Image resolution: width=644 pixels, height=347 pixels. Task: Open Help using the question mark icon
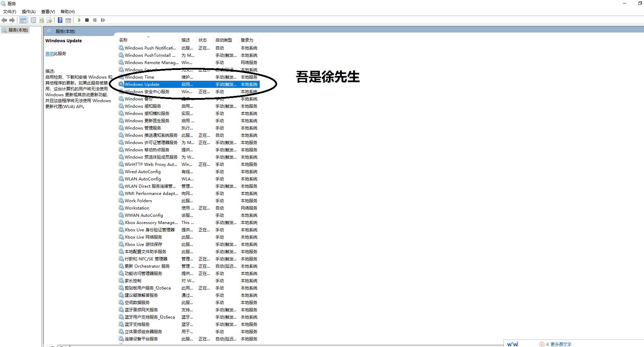[60, 20]
